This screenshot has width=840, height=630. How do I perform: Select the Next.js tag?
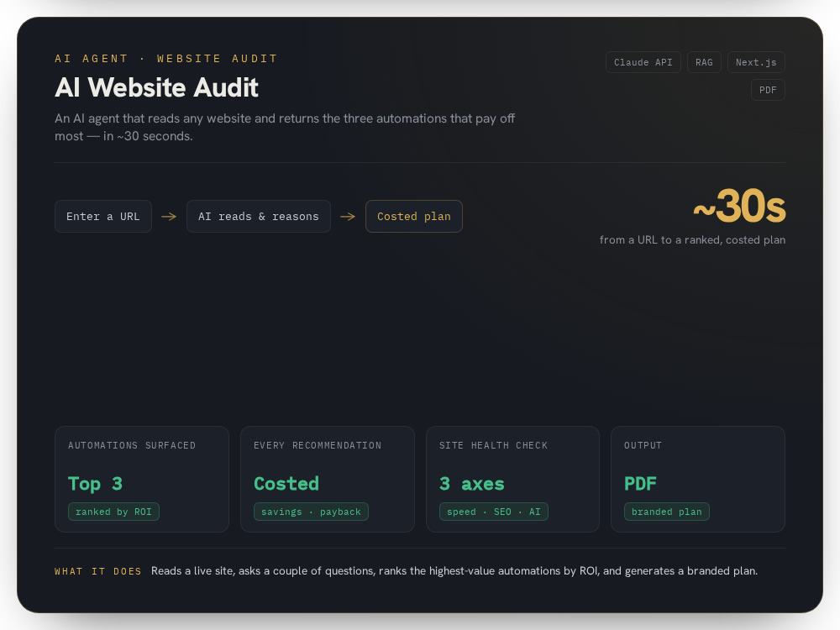point(756,62)
